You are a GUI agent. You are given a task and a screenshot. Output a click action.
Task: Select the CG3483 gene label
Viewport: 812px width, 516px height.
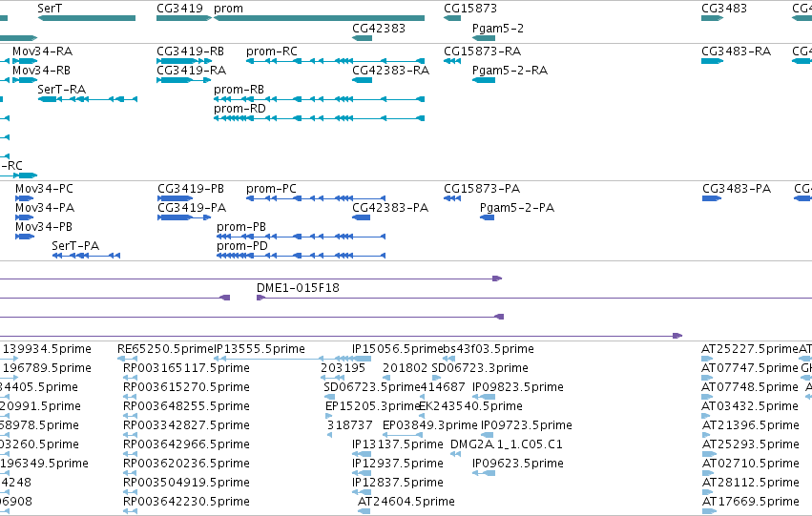click(724, 9)
